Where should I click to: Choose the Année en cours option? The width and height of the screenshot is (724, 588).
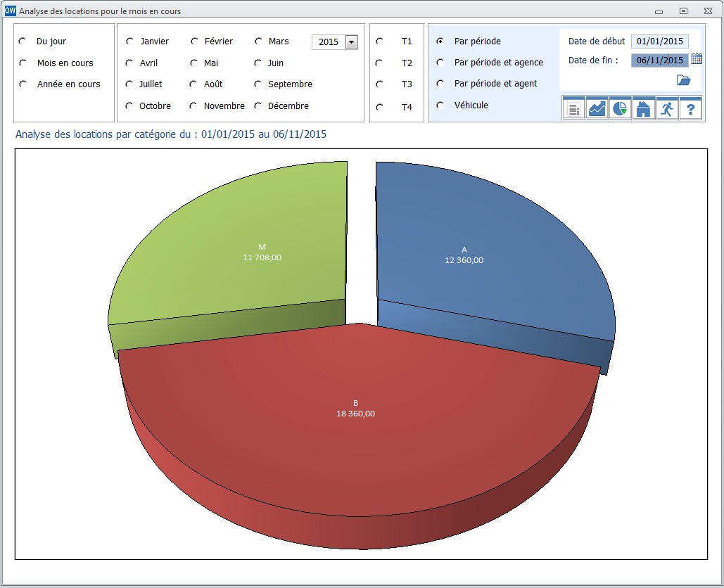pos(23,84)
